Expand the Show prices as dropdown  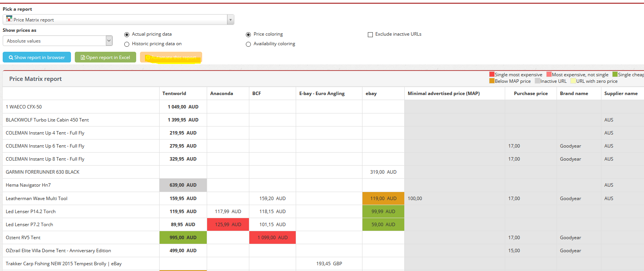[x=109, y=41]
